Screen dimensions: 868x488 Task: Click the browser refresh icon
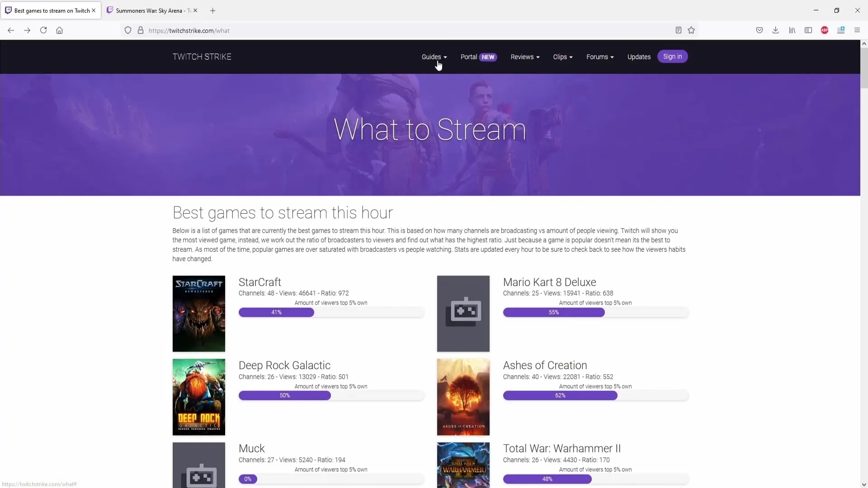pyautogui.click(x=43, y=30)
